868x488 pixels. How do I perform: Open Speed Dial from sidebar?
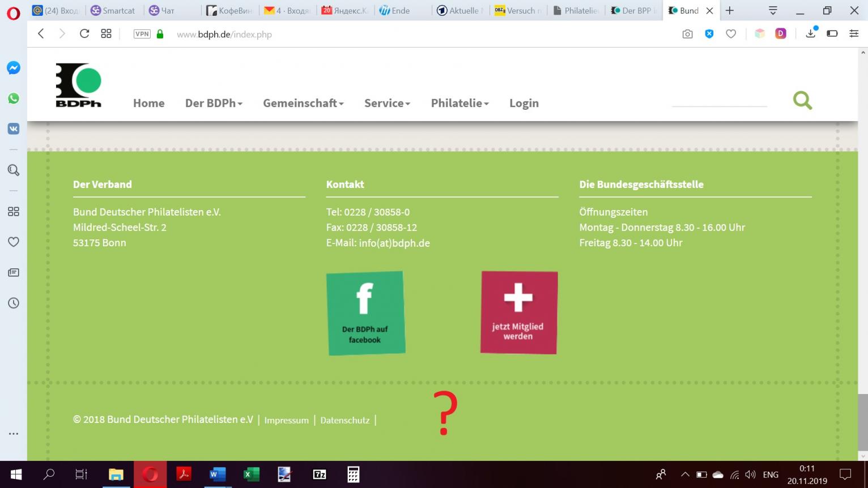coord(14,211)
